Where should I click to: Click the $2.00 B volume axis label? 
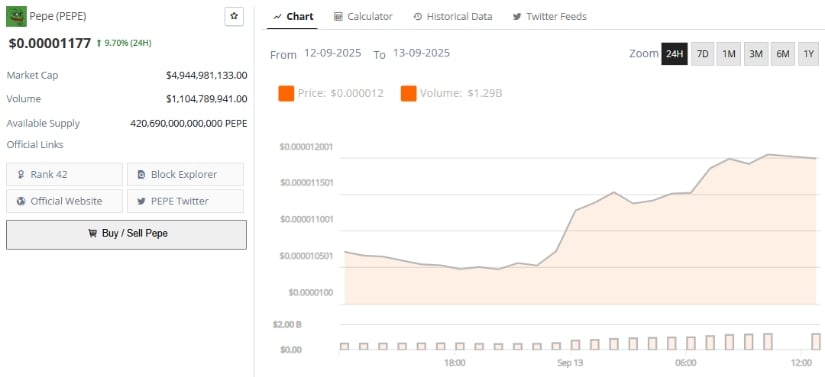(x=287, y=324)
